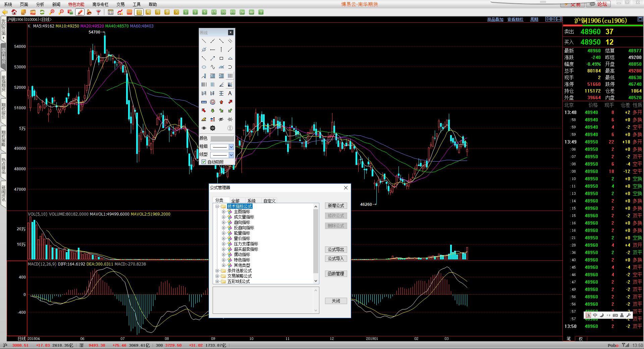Toggle the eye show drawings icon
The width and height of the screenshot is (644, 349).
pyautogui.click(x=204, y=128)
